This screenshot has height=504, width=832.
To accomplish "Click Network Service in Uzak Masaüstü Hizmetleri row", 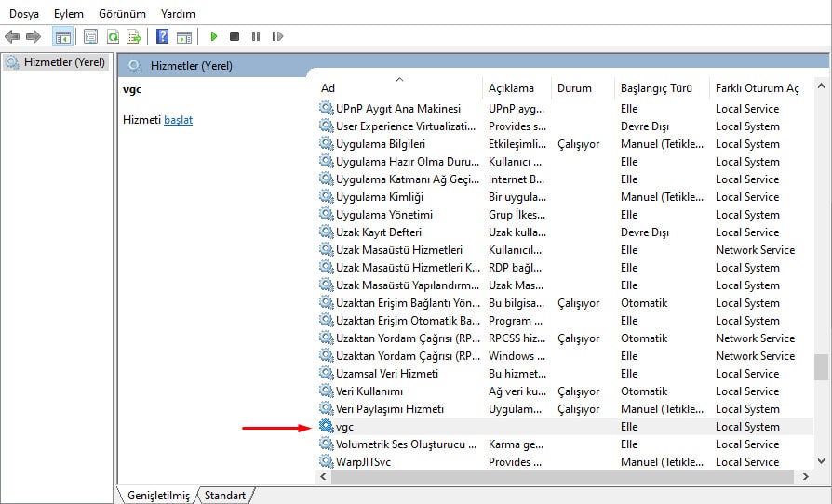I will tap(755, 250).
